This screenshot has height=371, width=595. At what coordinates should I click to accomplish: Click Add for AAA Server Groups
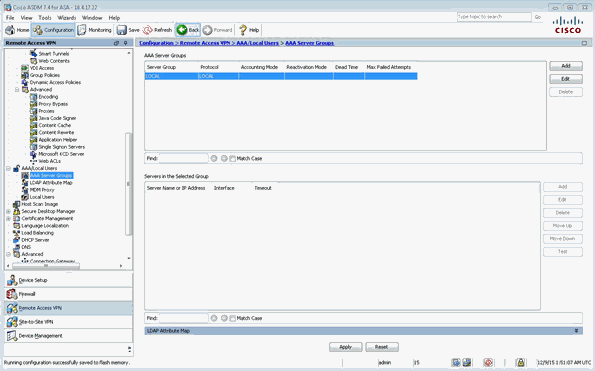pos(566,66)
